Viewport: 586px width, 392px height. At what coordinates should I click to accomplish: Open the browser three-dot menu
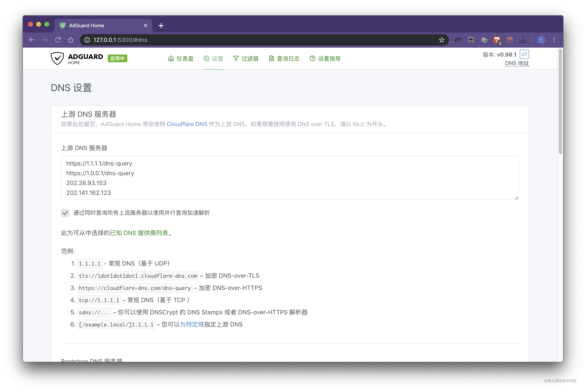click(554, 40)
